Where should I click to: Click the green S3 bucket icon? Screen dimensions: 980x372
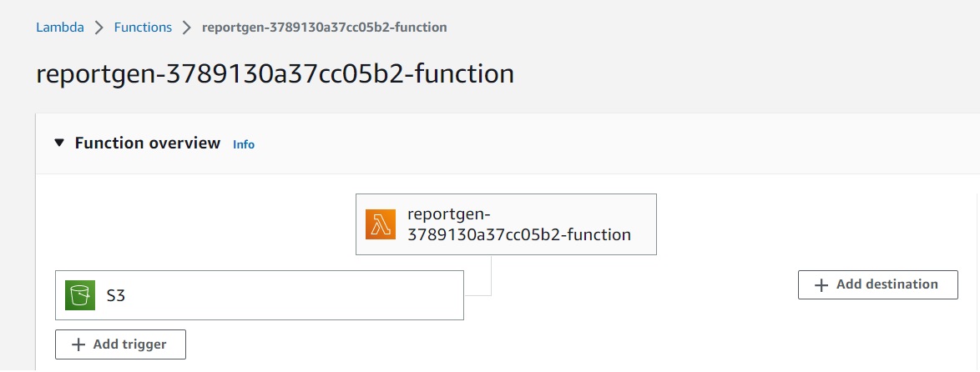coord(79,295)
